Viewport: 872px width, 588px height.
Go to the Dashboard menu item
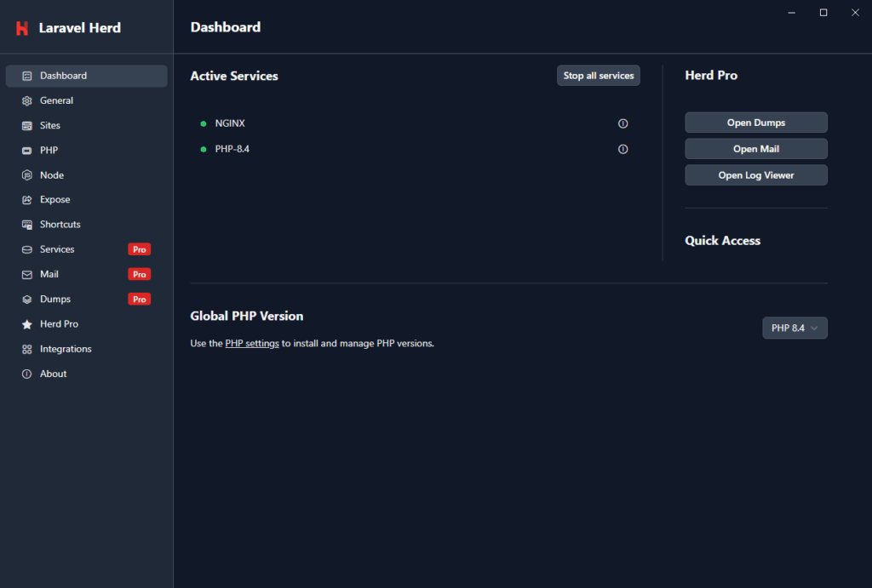coord(86,76)
